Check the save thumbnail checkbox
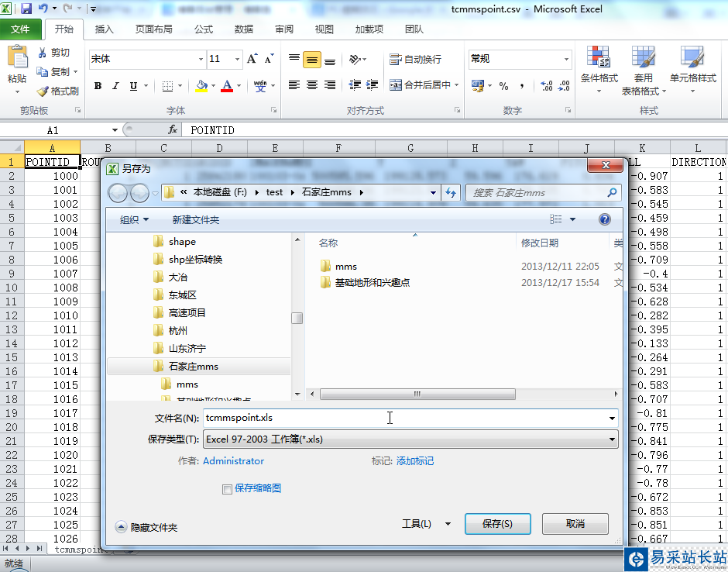 227,489
